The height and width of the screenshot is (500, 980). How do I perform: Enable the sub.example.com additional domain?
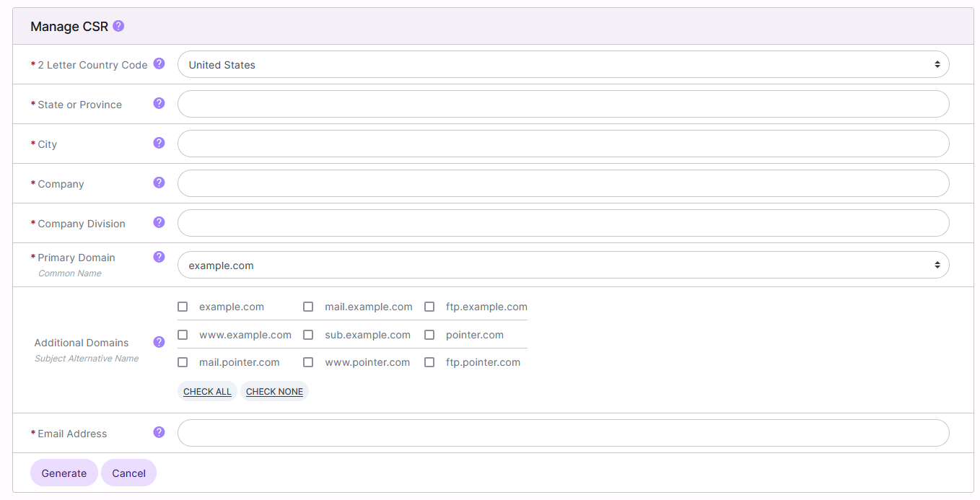[308, 334]
